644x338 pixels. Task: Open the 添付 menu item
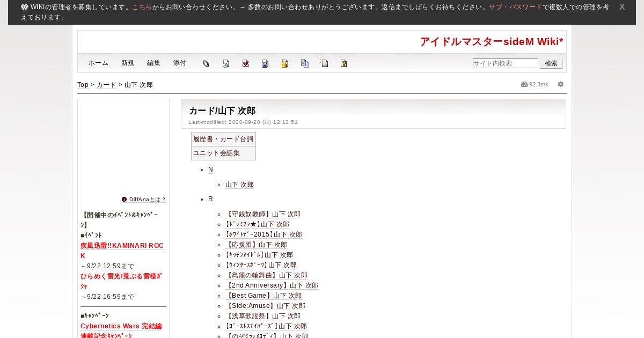pyautogui.click(x=180, y=63)
